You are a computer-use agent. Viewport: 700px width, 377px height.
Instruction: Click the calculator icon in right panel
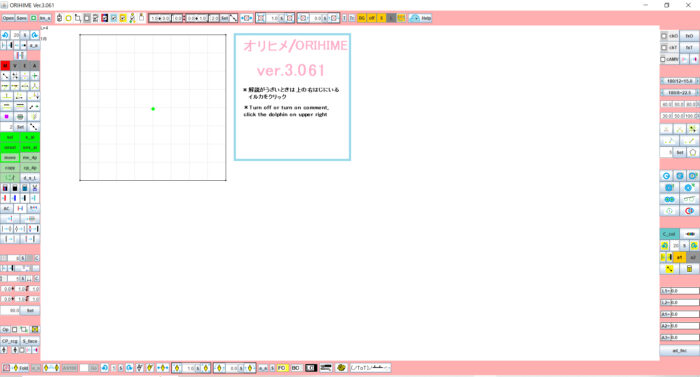pos(689,268)
